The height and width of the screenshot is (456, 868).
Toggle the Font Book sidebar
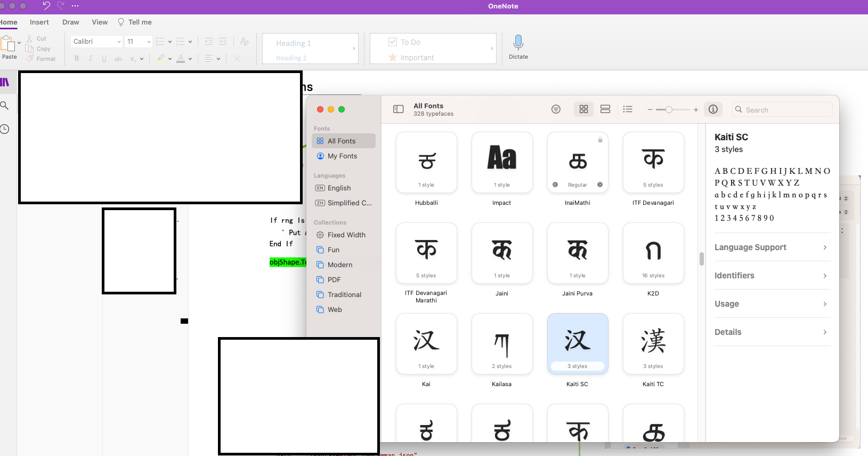(x=398, y=109)
